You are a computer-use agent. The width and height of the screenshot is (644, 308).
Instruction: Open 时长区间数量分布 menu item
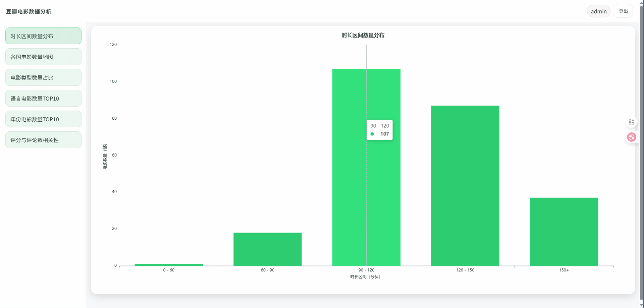[43, 36]
